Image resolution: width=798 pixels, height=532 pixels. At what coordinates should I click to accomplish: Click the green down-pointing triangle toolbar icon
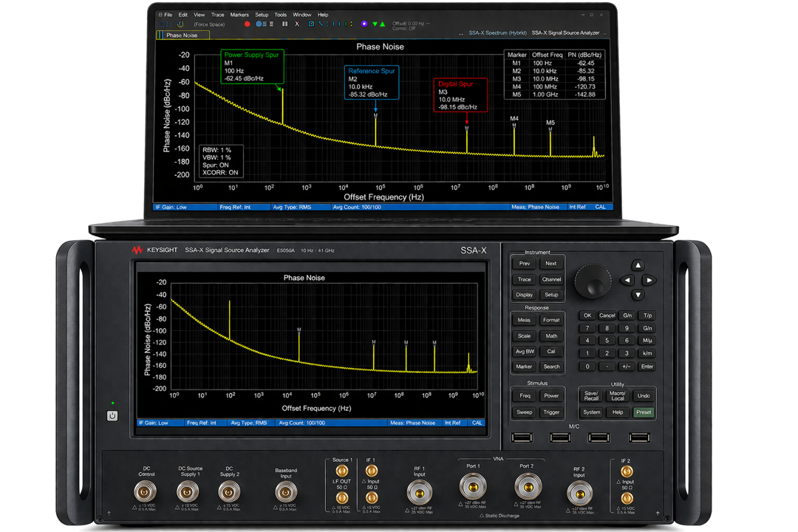pyautogui.click(x=375, y=24)
